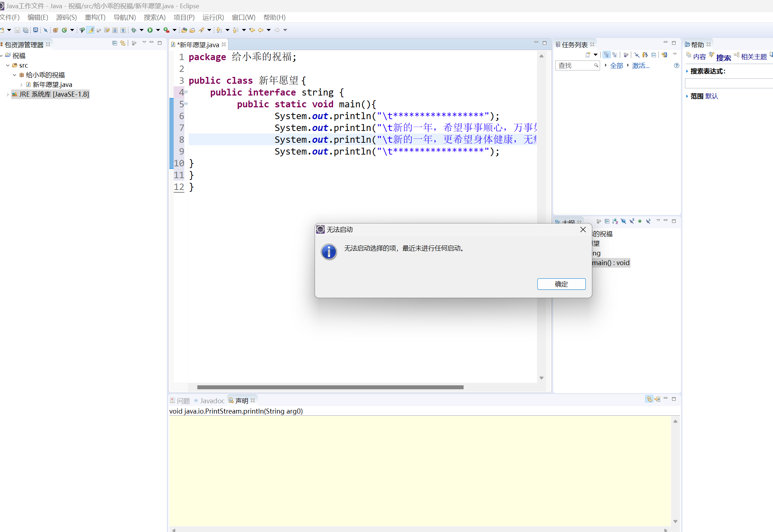Screen dimensions: 773x532
Task: Collapse the src folder node
Action: tap(8, 65)
